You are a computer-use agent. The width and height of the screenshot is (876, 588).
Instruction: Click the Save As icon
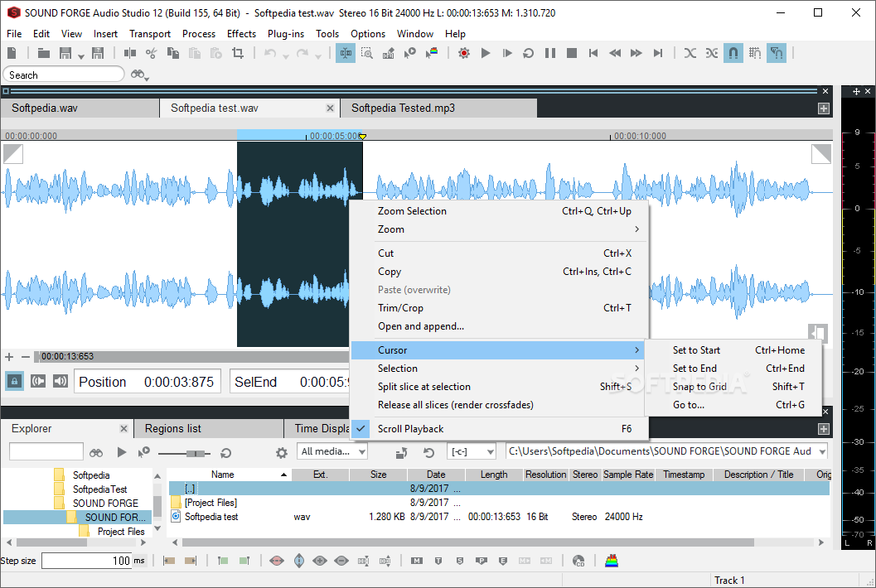pos(98,53)
